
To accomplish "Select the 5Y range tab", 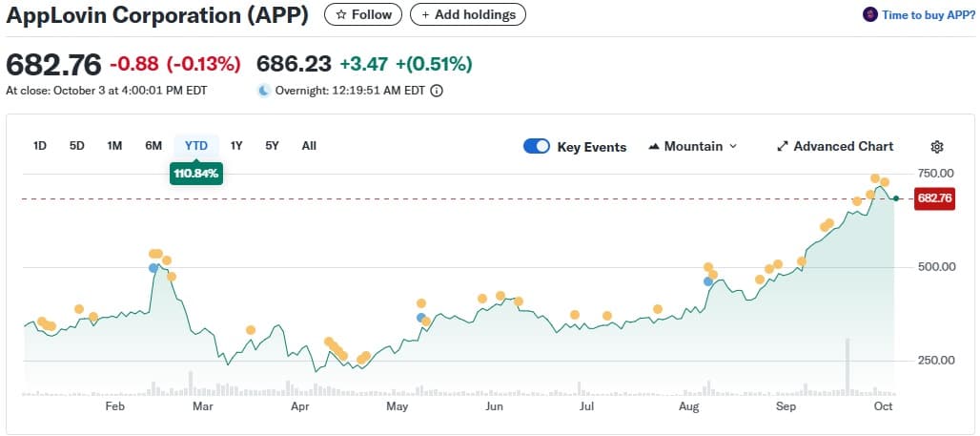I will (x=272, y=146).
